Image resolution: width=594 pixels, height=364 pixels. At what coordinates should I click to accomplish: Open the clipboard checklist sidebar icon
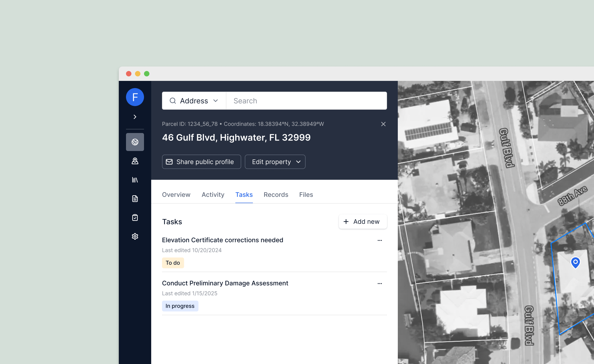tap(135, 218)
